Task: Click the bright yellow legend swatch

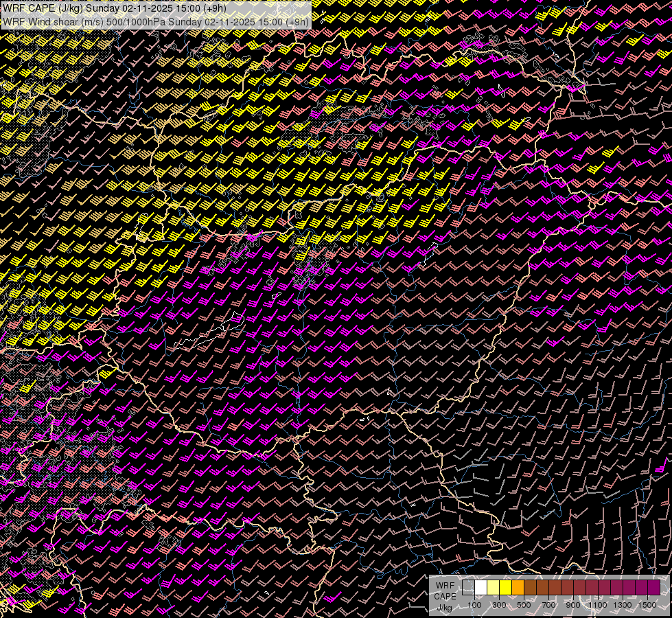Action: (505, 588)
